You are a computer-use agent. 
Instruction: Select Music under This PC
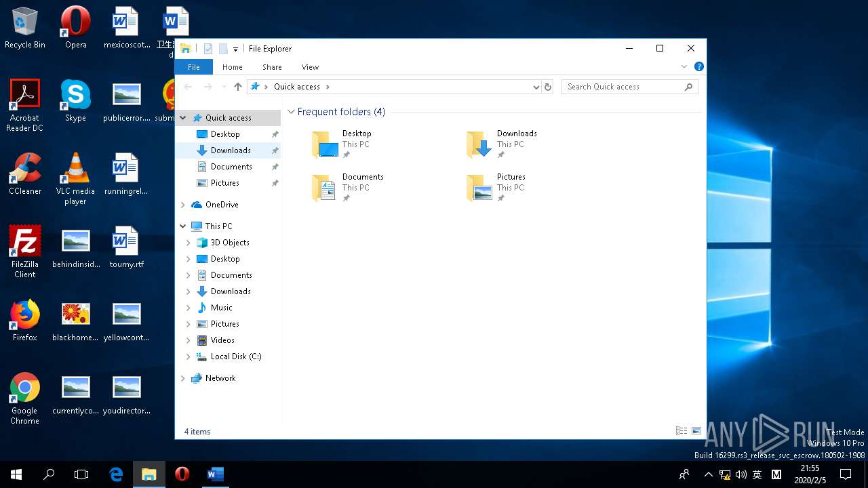click(222, 308)
